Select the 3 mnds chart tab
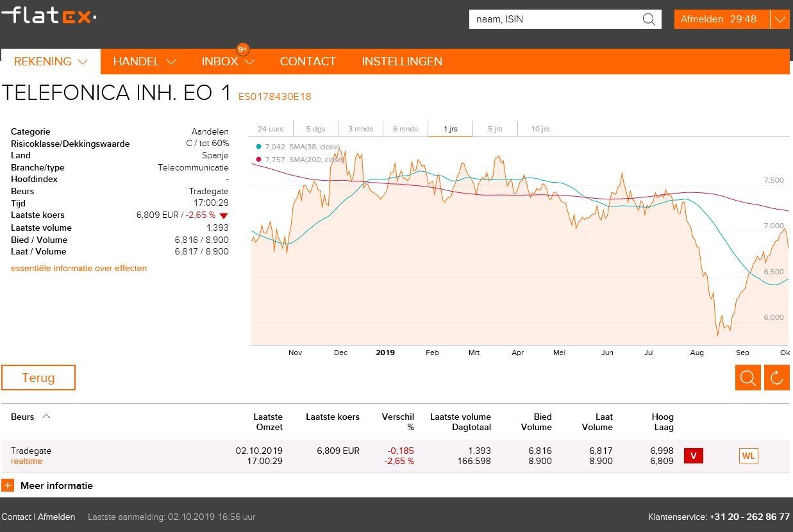The height and width of the screenshot is (532, 793). [x=360, y=129]
